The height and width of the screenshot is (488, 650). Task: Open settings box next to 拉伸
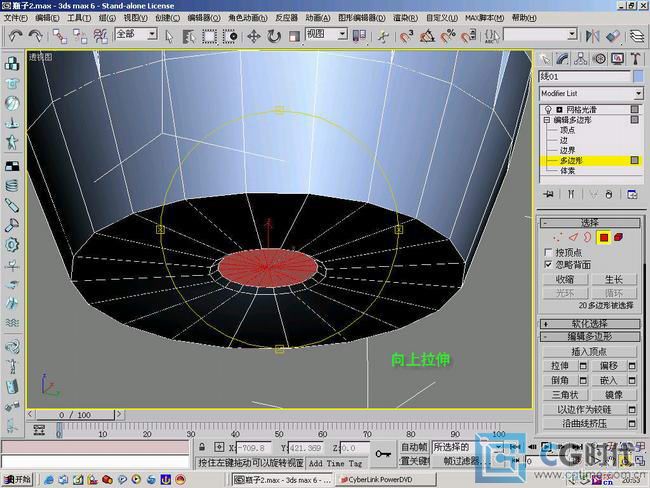pos(583,366)
